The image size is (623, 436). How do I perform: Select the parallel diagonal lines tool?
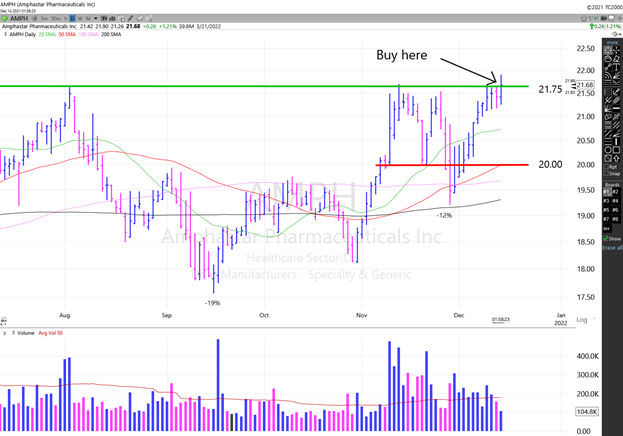[616, 124]
